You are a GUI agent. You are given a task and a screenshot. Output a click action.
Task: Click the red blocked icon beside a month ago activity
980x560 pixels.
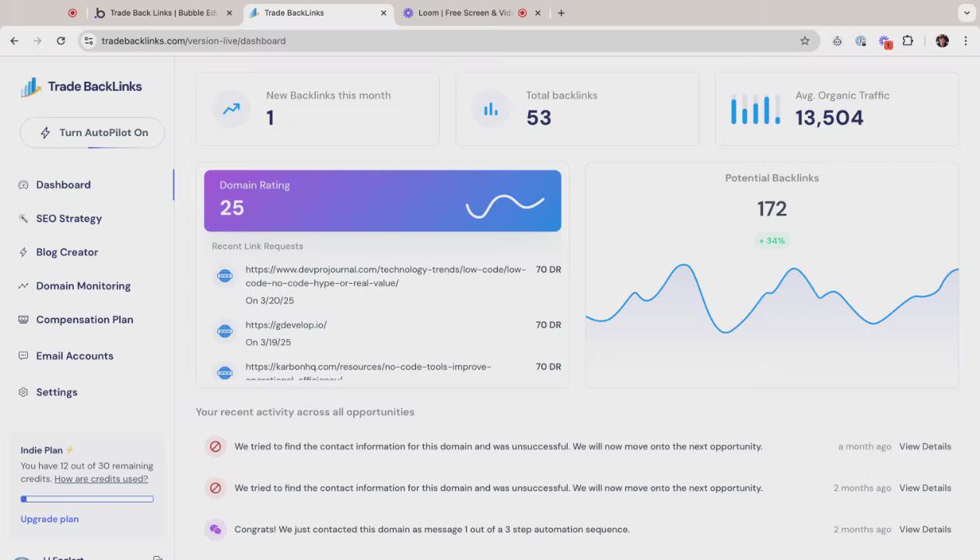point(215,446)
